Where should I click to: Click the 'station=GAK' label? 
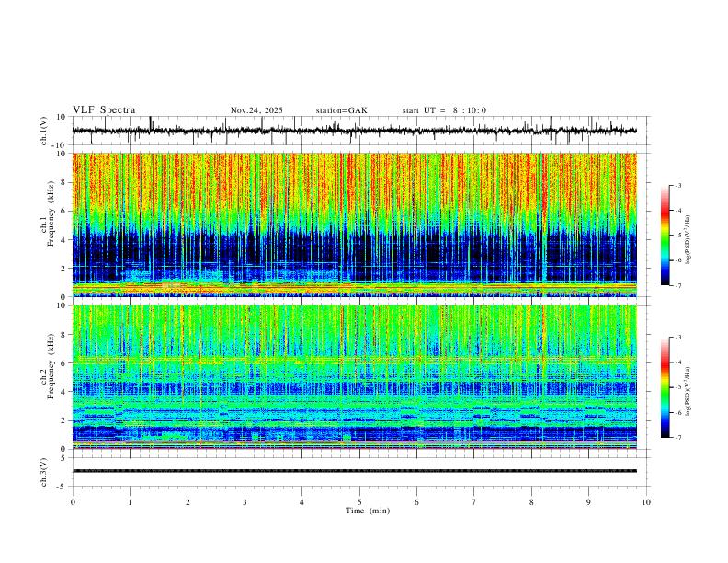coord(341,110)
